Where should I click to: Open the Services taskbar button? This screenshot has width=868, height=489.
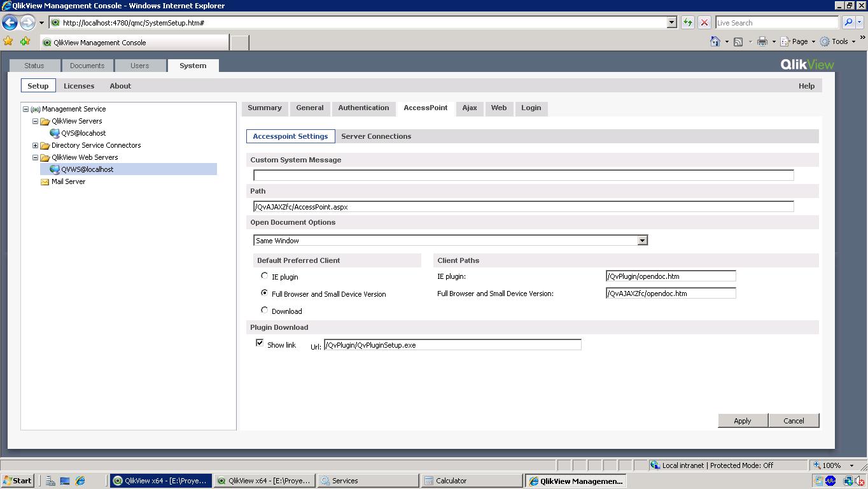(368, 481)
